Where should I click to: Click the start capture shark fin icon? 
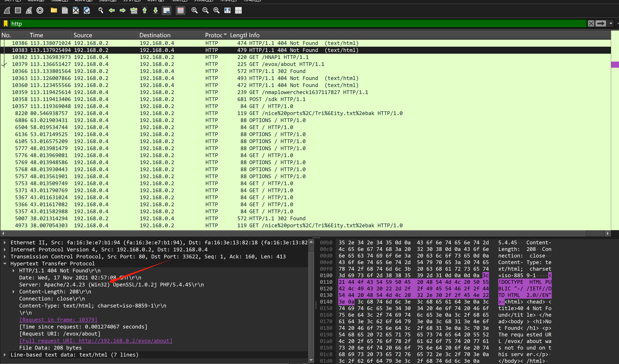click(7, 10)
